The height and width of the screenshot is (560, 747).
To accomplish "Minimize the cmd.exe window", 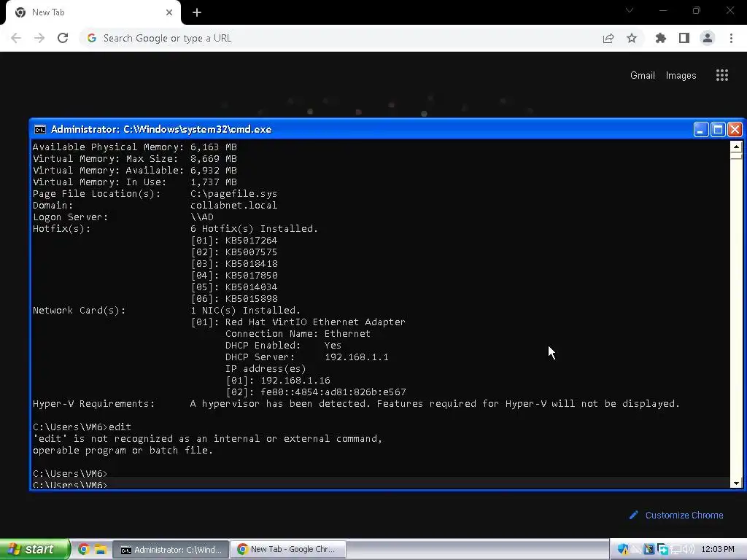I will (x=701, y=130).
